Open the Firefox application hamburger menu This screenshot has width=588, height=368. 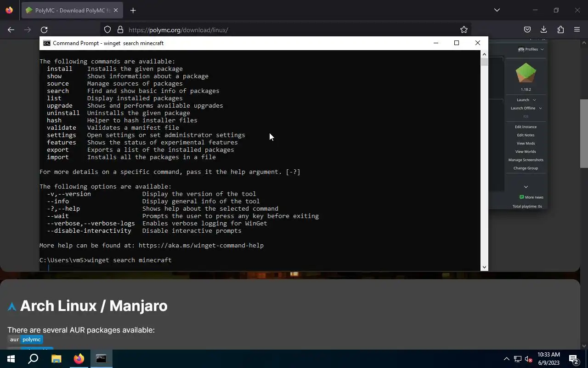pyautogui.click(x=577, y=30)
